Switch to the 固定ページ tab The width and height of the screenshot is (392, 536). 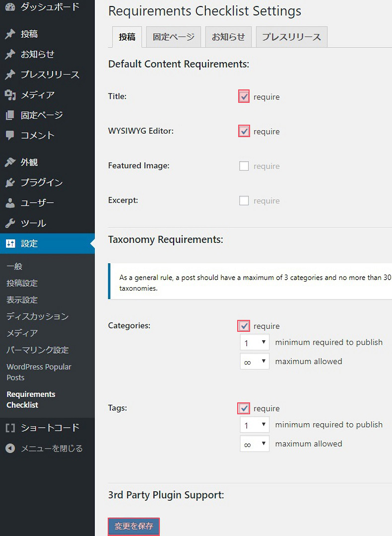tap(174, 37)
